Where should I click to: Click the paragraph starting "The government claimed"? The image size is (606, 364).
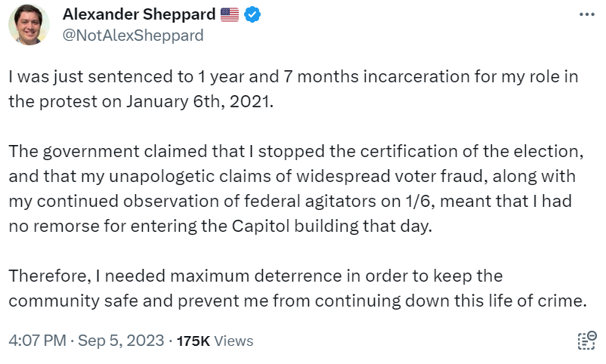tap(295, 187)
